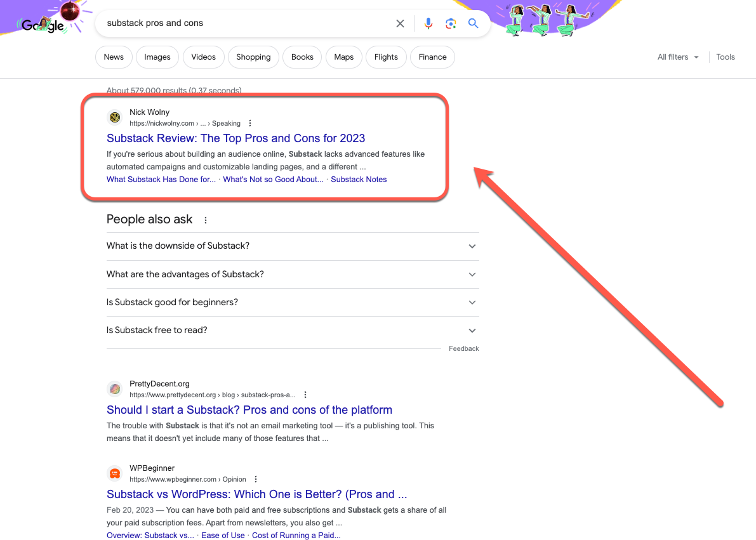Click the Feedback link under People also ask
756x540 pixels.
(464, 348)
